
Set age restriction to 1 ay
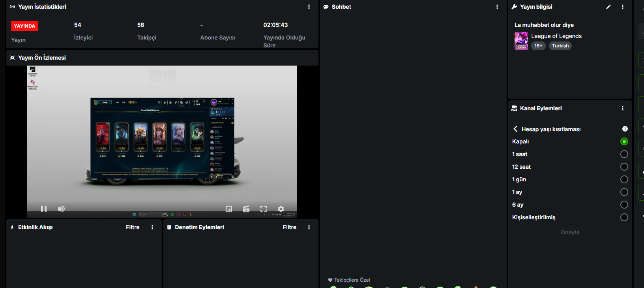(x=624, y=192)
